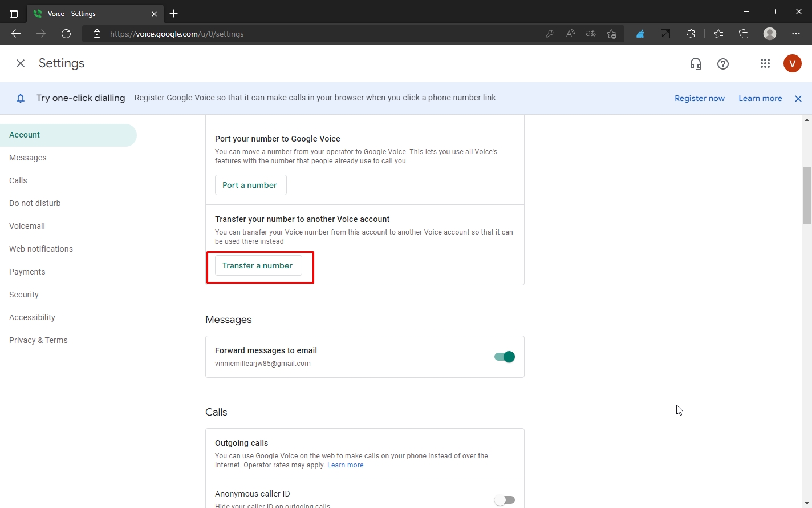Open the browser extensions icon
This screenshot has height=508, width=812.
[x=691, y=34]
